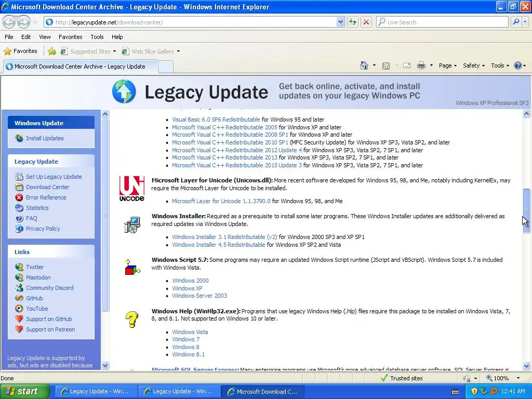532x399 pixels.
Task: Open Set Up Legacy Update sidebar link
Action: tap(54, 177)
